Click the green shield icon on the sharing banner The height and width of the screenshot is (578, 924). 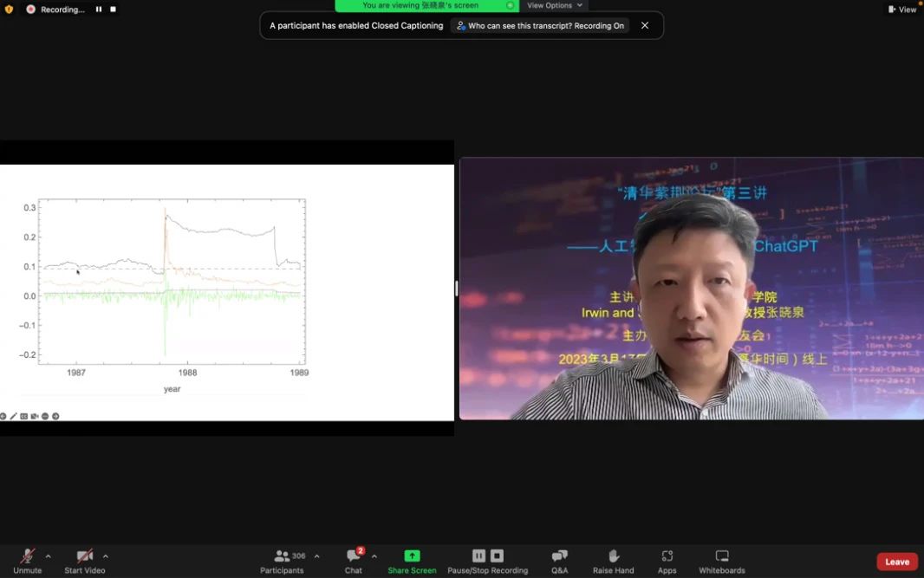(x=511, y=5)
